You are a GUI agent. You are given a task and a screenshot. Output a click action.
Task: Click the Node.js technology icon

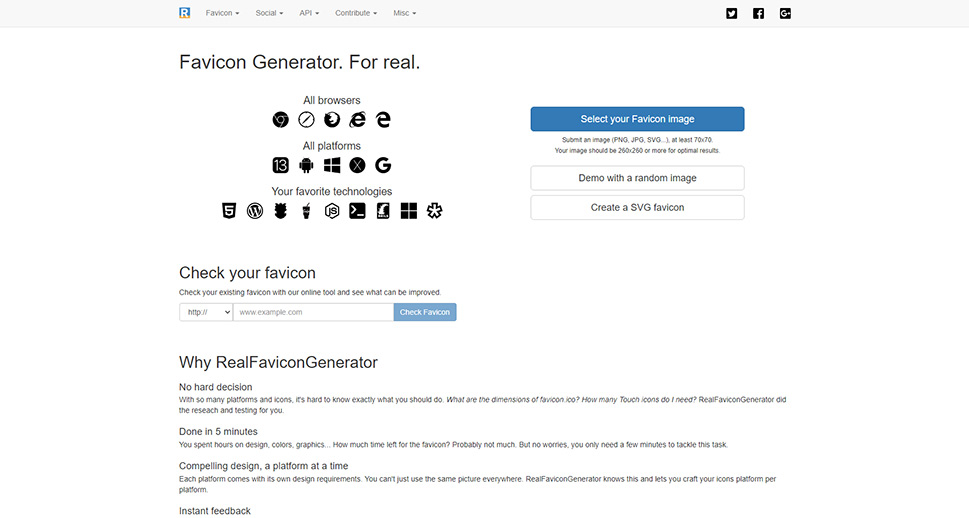pos(332,211)
